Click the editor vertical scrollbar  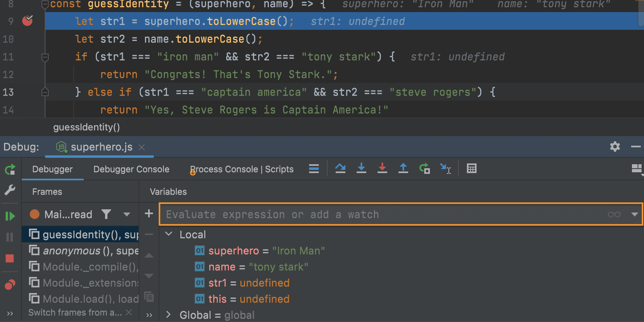click(x=641, y=14)
